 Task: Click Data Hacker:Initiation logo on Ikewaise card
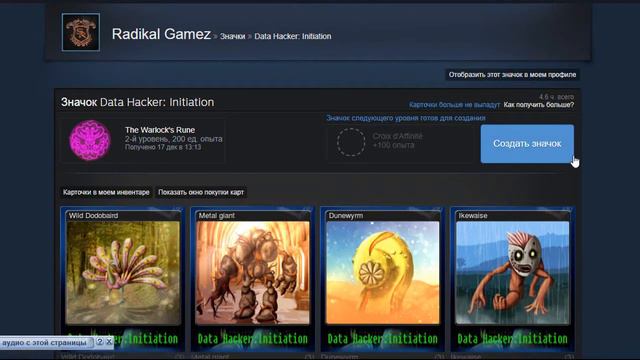512,339
